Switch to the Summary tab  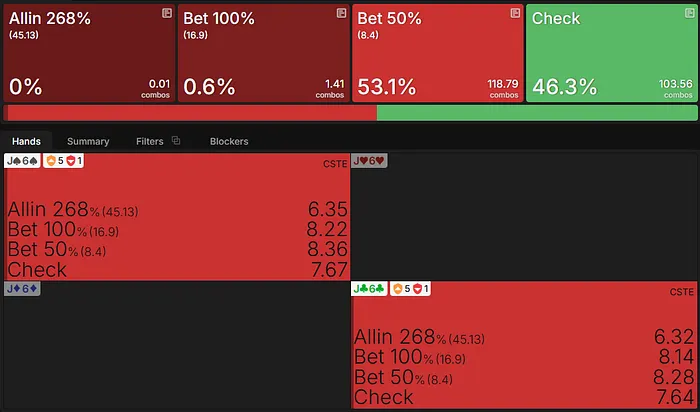coord(88,141)
